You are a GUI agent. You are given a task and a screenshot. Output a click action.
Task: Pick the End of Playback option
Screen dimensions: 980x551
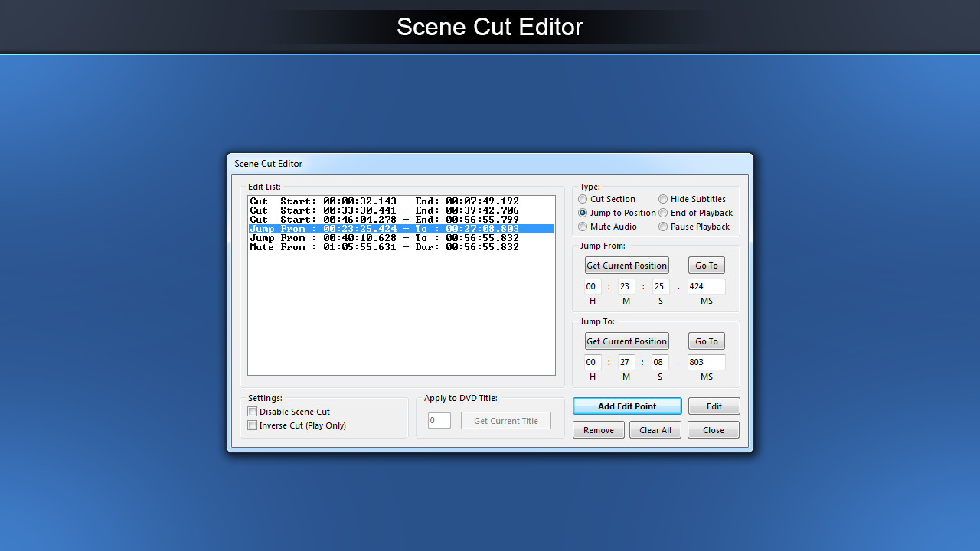tap(663, 213)
